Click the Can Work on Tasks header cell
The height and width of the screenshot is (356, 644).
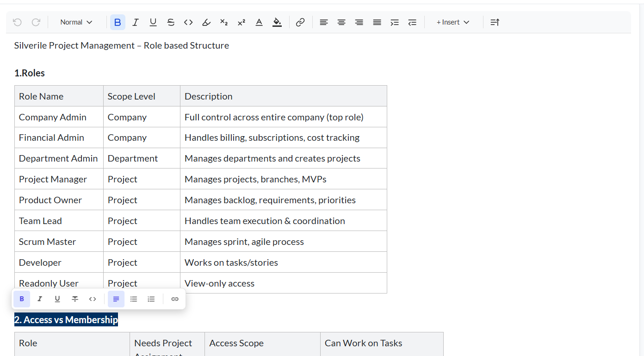382,344
